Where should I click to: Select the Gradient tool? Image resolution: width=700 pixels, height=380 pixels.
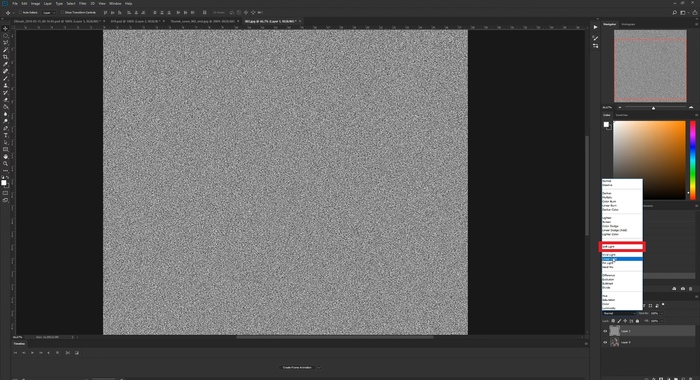[x=5, y=107]
